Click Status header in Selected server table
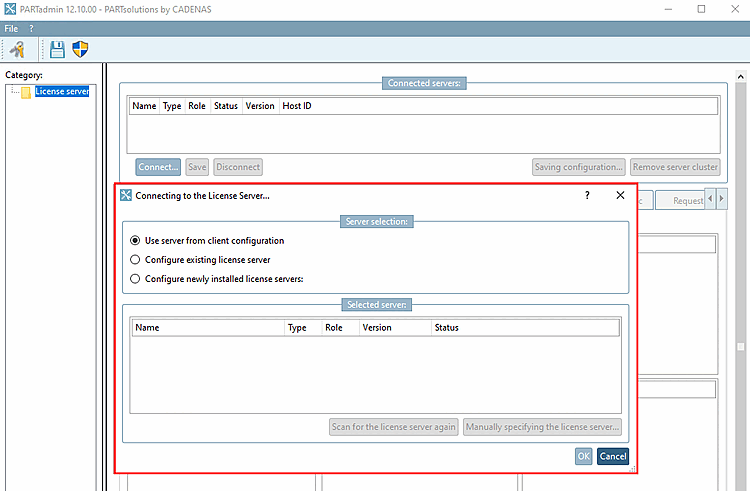 click(525, 328)
